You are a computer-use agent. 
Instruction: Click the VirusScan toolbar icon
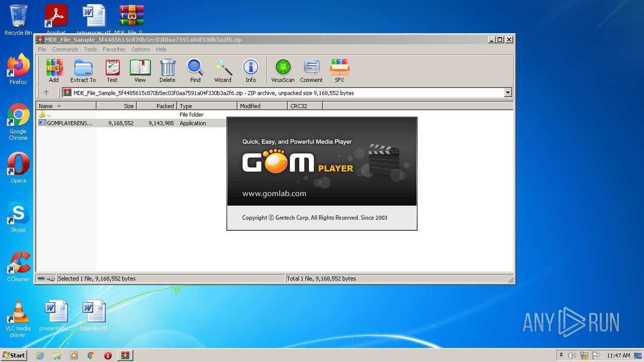[283, 70]
